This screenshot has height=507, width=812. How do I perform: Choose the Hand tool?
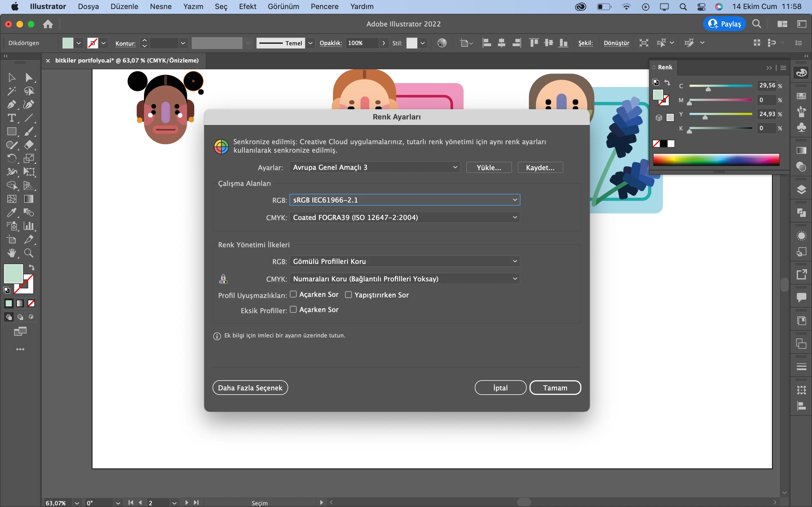pyautogui.click(x=11, y=253)
